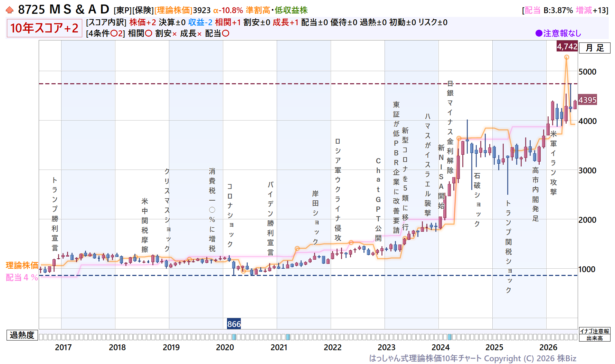
Task: Click the 866 low price marker
Action: point(234,324)
